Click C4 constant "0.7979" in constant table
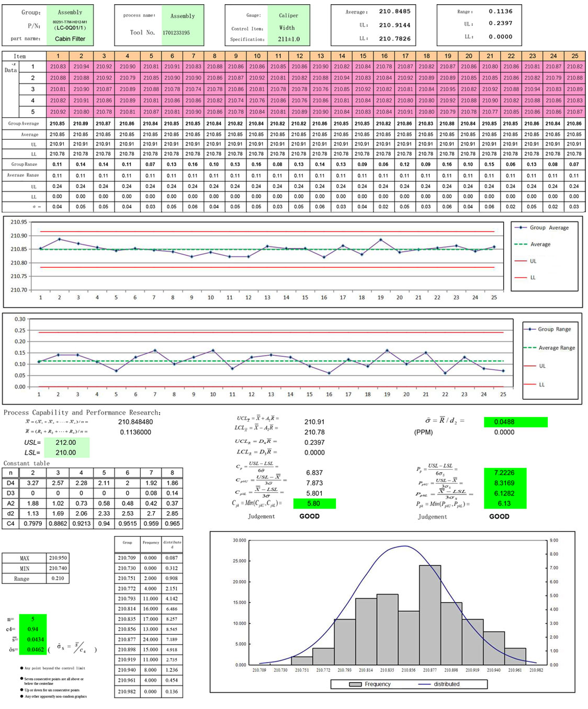Viewport: 588px width, 709px height. [x=33, y=523]
